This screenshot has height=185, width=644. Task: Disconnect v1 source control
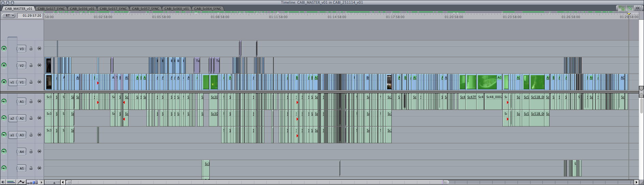[x=12, y=82]
